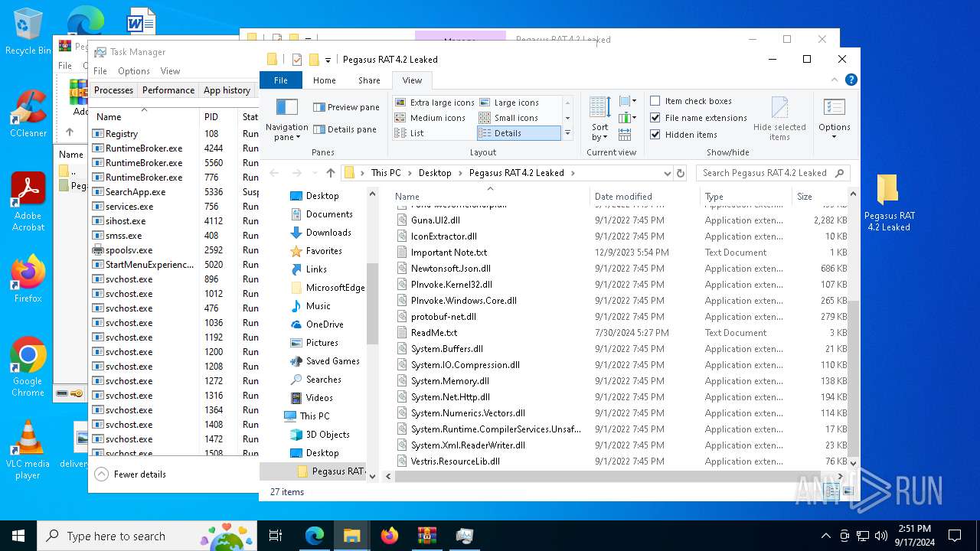This screenshot has height=551, width=980.
Task: Click the Search Pegasus RAT field
Action: point(772,173)
